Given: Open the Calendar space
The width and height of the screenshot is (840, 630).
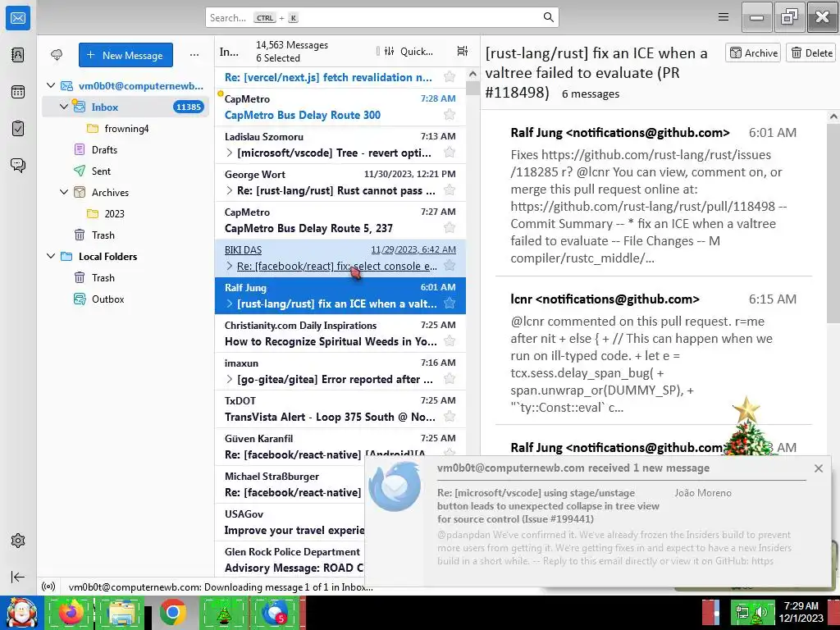Looking at the screenshot, I should coord(18,92).
